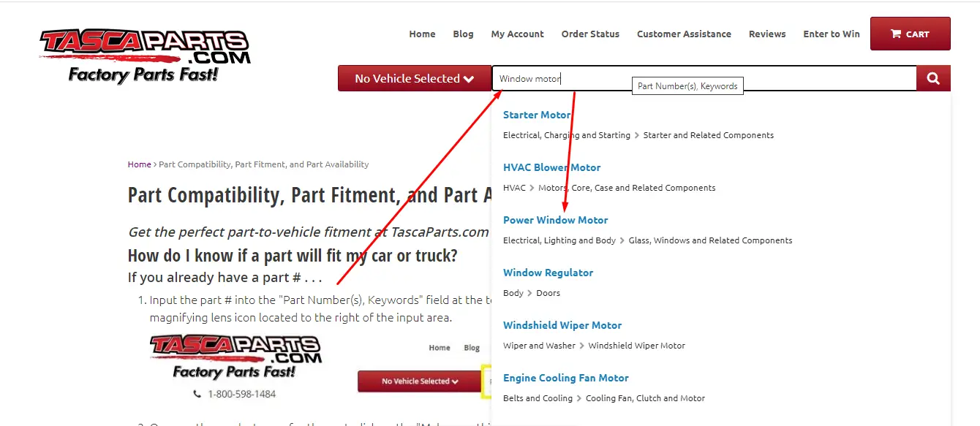This screenshot has height=426, width=980.
Task: Open the "Windshield Wiper Motor" suggestion
Action: tap(562, 325)
